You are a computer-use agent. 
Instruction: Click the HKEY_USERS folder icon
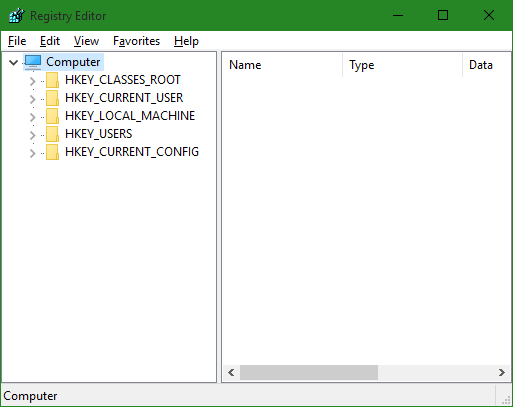52,134
